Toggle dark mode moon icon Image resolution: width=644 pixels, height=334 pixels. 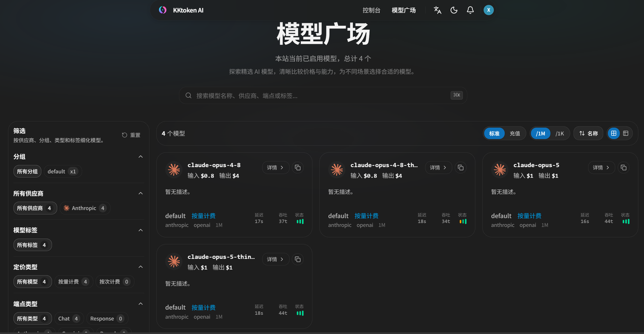coord(454,10)
